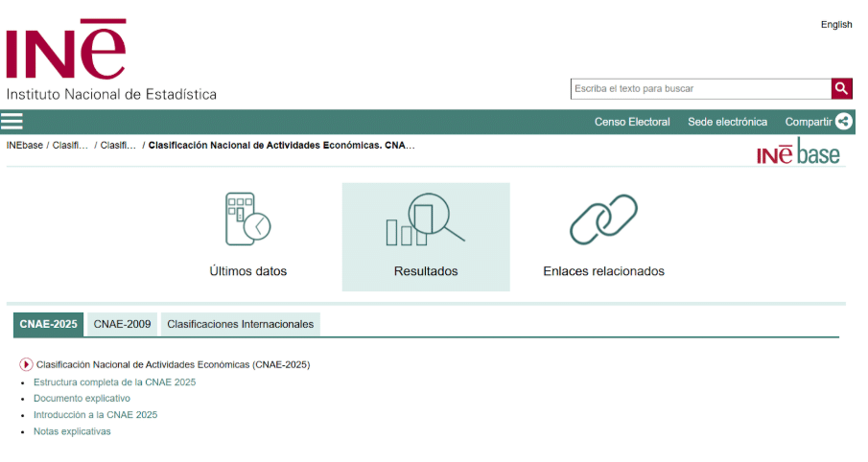Image resolution: width=868 pixels, height=462 pixels.
Task: Click Instituto Nacional de Estadística text
Action: (x=111, y=94)
